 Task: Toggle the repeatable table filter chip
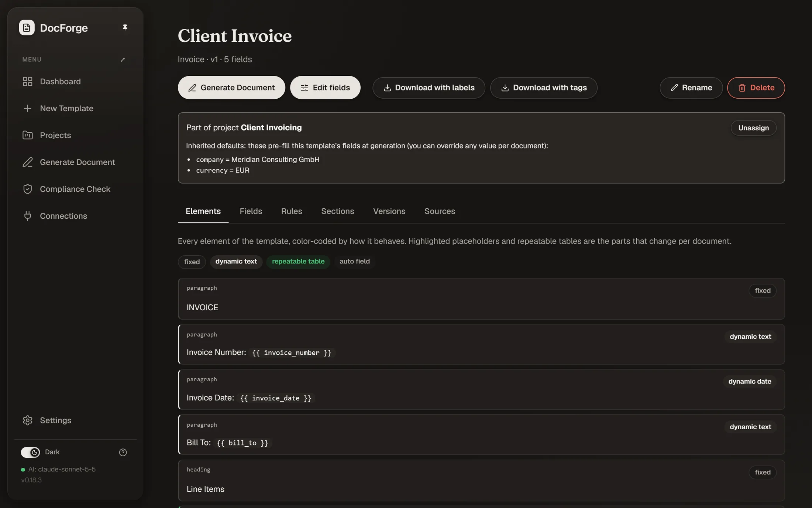point(298,262)
